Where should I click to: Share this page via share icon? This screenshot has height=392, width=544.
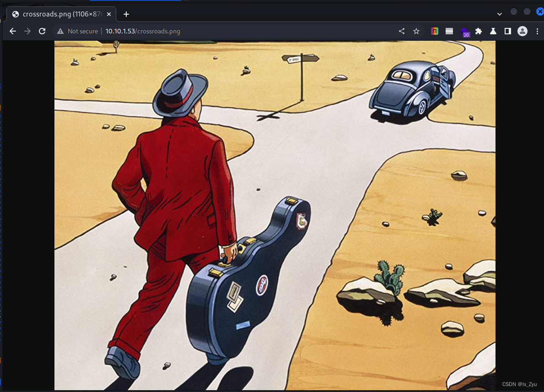pyautogui.click(x=402, y=31)
